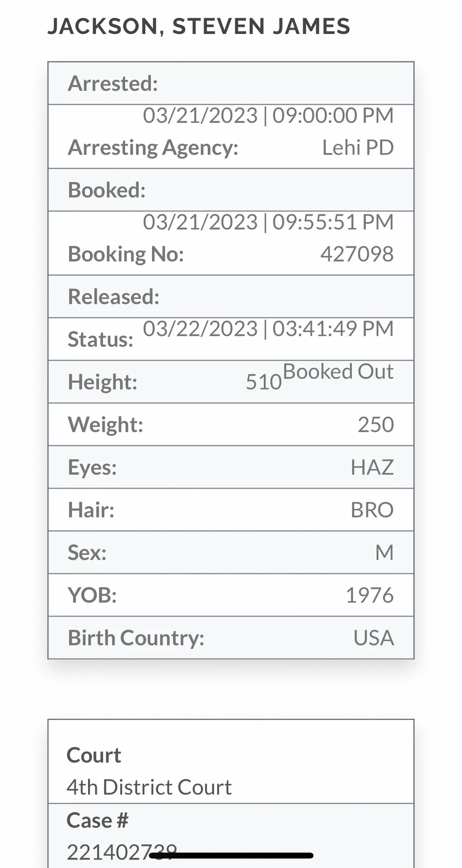The image size is (462, 868).
Task: Click the Case # label
Action: (97, 820)
